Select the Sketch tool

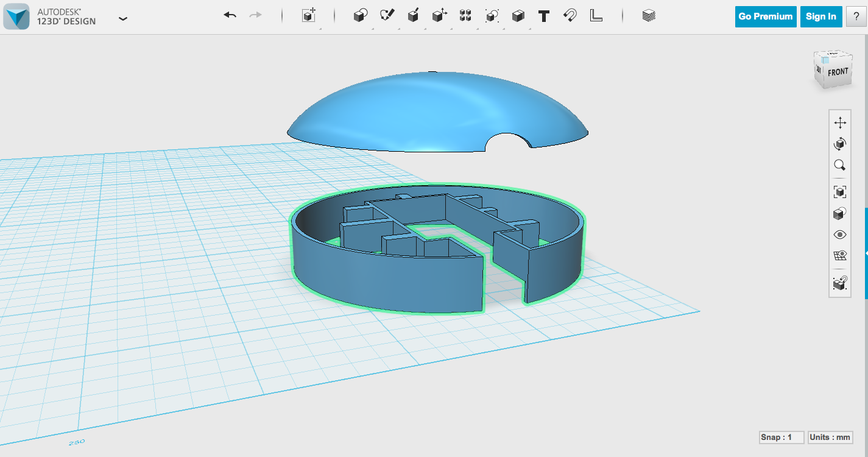[387, 16]
